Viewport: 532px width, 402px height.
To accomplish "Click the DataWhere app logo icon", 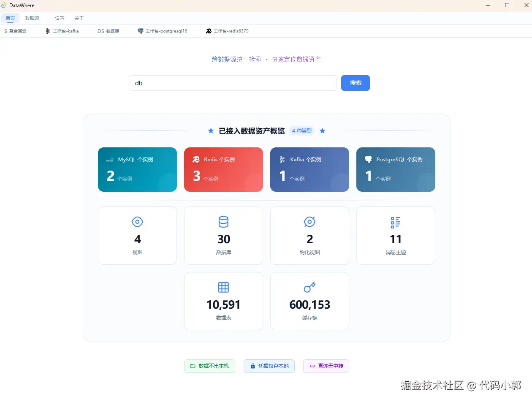I will (4, 5).
